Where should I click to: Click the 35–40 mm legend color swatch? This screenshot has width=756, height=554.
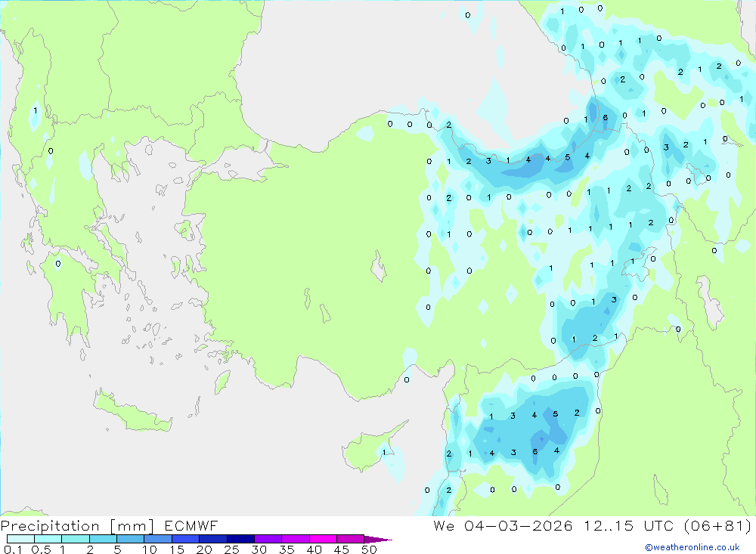tap(296, 539)
